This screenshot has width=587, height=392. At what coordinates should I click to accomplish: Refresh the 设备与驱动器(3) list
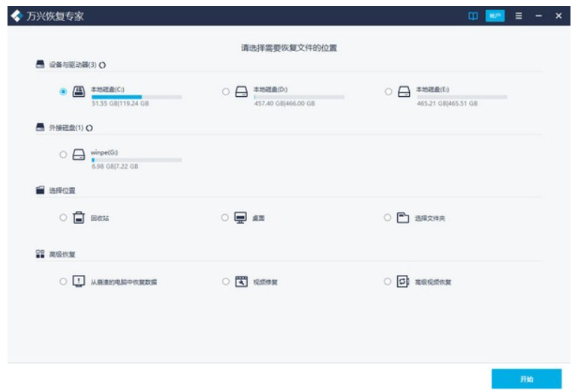point(102,65)
